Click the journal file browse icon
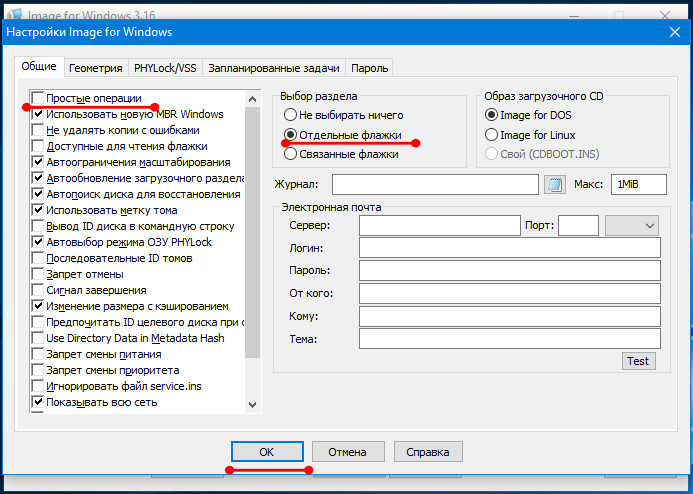Image resolution: width=693 pixels, height=494 pixels. (x=555, y=184)
